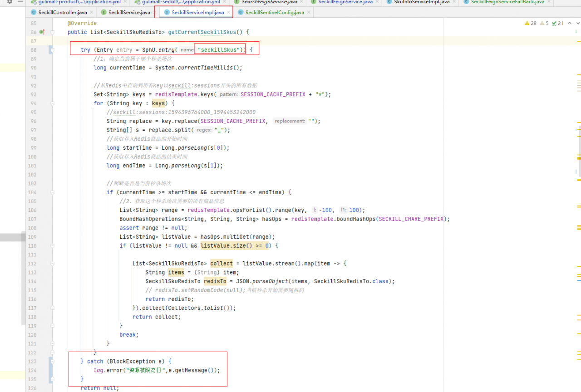Click the hide panel minus icon

point(21,2)
